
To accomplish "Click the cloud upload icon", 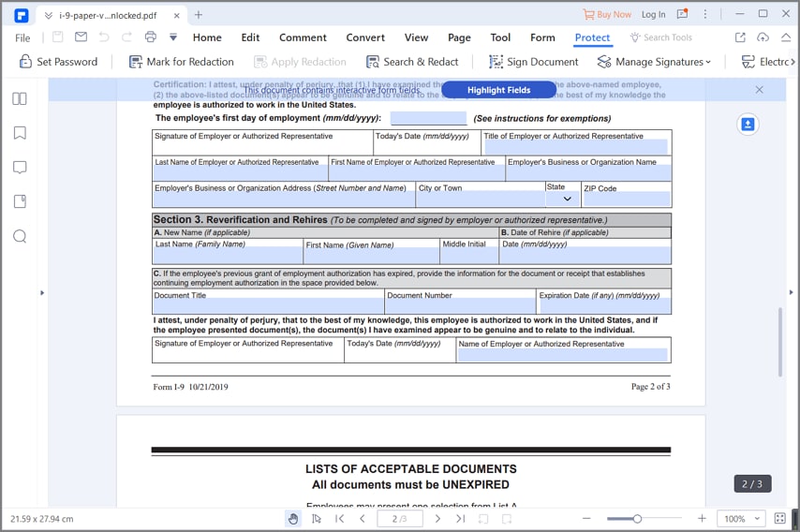I will (763, 37).
